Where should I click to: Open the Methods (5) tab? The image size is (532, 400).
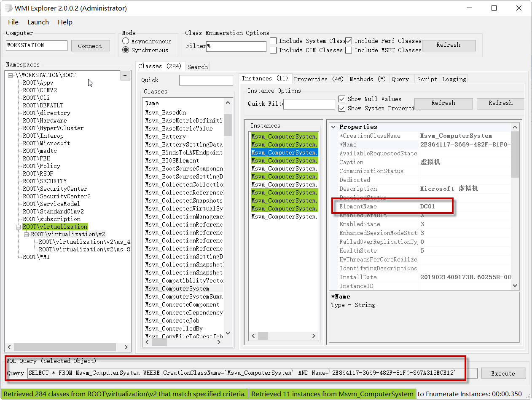coord(367,79)
